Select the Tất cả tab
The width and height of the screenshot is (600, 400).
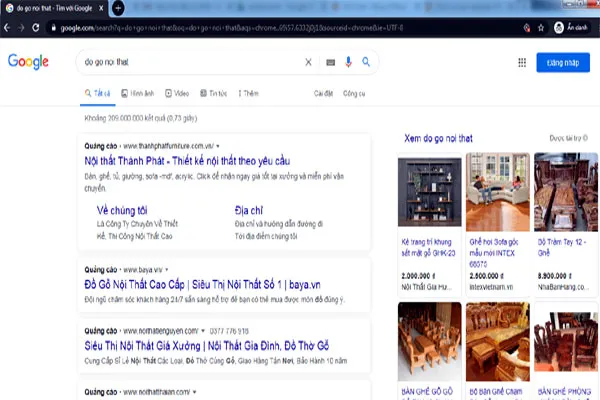point(98,93)
